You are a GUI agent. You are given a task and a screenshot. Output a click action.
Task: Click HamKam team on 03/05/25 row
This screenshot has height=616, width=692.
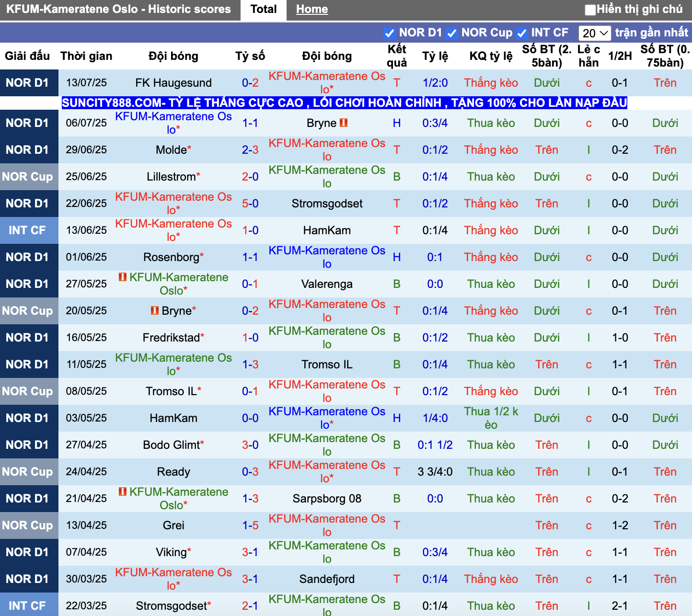tap(173, 418)
